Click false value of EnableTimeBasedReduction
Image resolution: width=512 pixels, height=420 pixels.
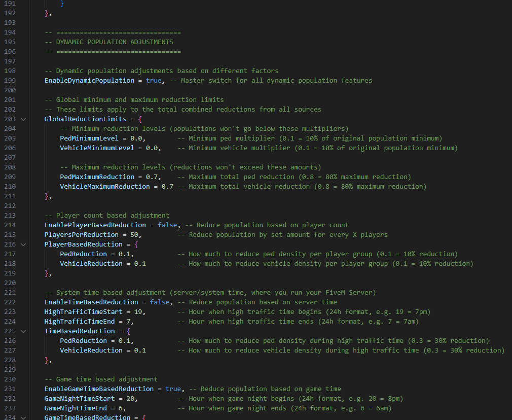click(159, 302)
